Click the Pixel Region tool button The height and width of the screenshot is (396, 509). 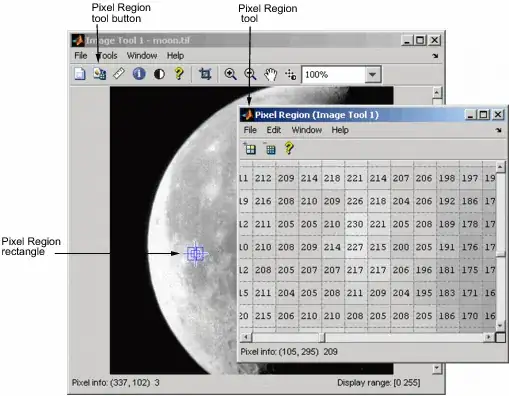[x=99, y=74]
